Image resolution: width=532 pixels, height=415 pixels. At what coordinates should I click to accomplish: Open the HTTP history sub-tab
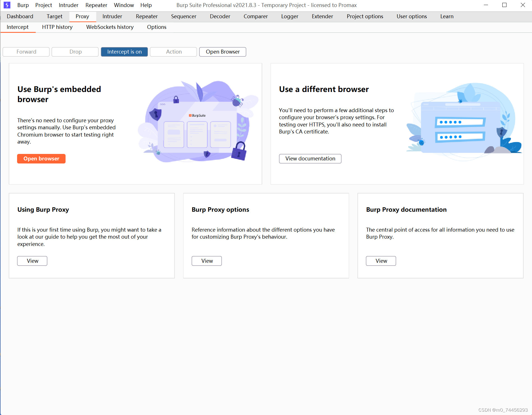[x=57, y=27]
